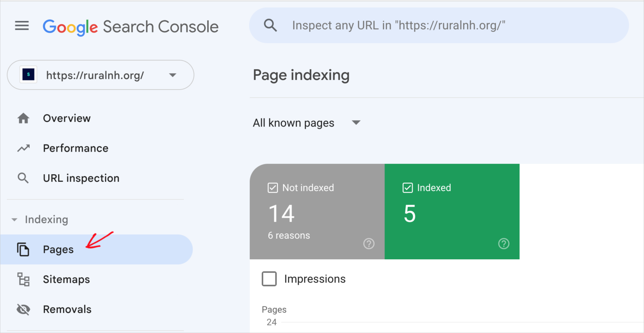Click the Removals crossed-eye icon
This screenshot has height=333, width=644.
[23, 310]
